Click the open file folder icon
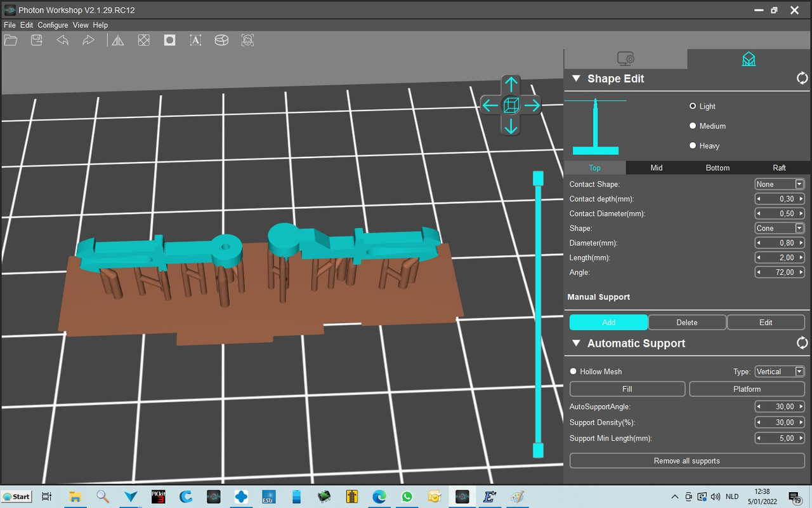 [11, 40]
